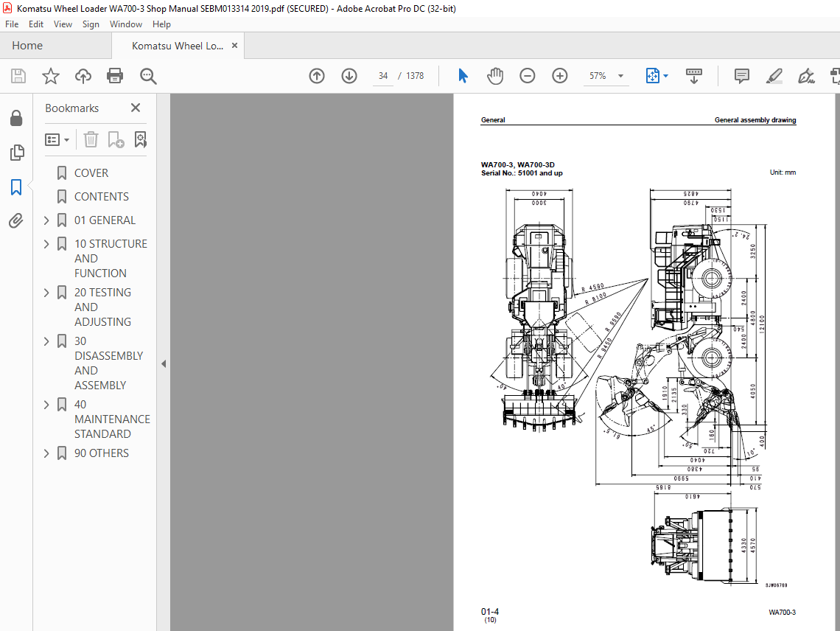
Task: Activate the Hand pan tool
Action: (x=495, y=76)
